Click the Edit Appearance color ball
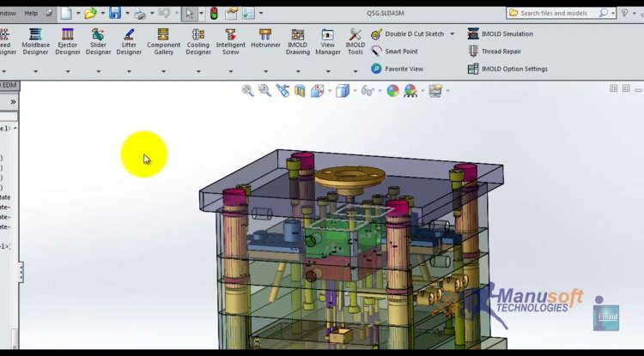Screen dimensions: 644x356 [393, 91]
